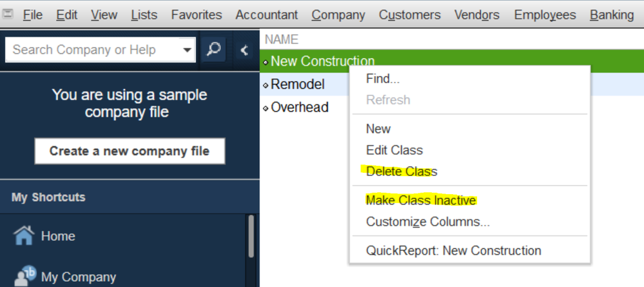This screenshot has width=644, height=287.
Task: Choose Delete Class from context menu
Action: click(401, 172)
